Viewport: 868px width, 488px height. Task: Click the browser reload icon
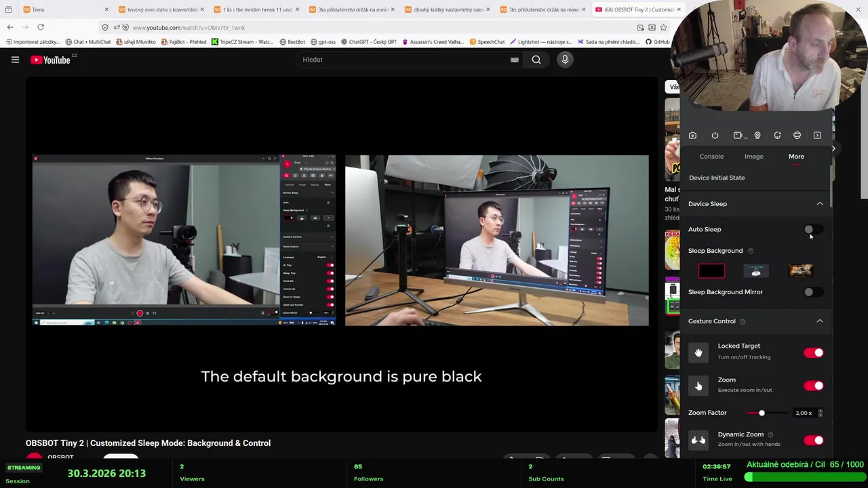(x=41, y=27)
